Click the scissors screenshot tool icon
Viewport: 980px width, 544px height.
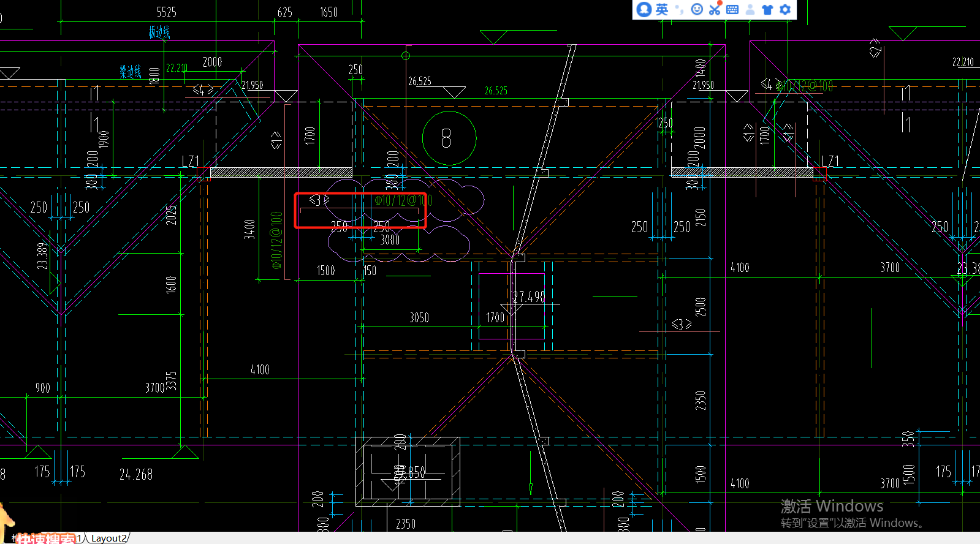pos(715,9)
